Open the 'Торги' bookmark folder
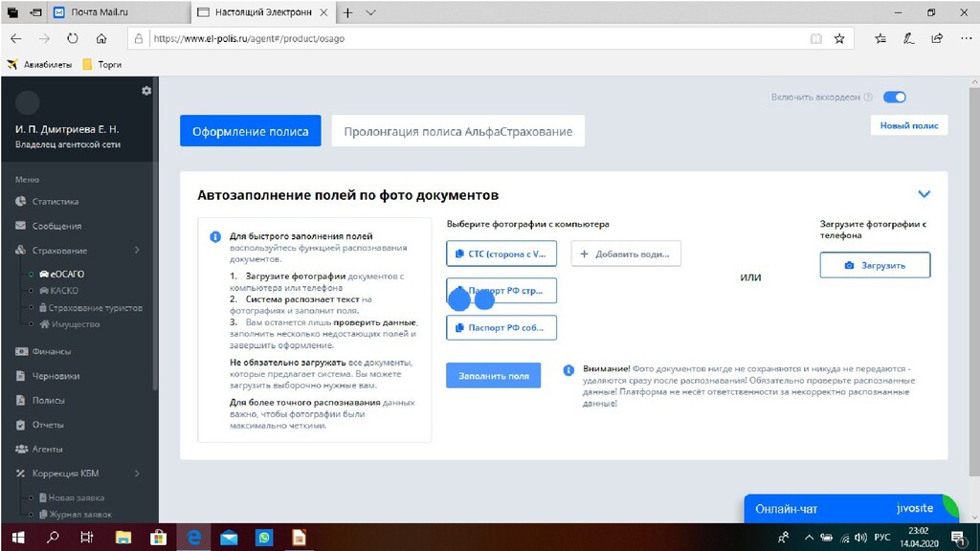Screen dimensions: 980x551 click(102, 64)
